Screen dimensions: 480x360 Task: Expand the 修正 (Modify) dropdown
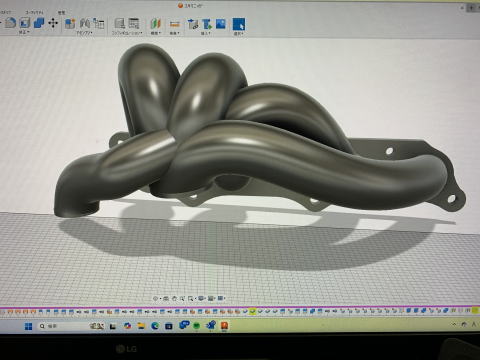(24, 32)
